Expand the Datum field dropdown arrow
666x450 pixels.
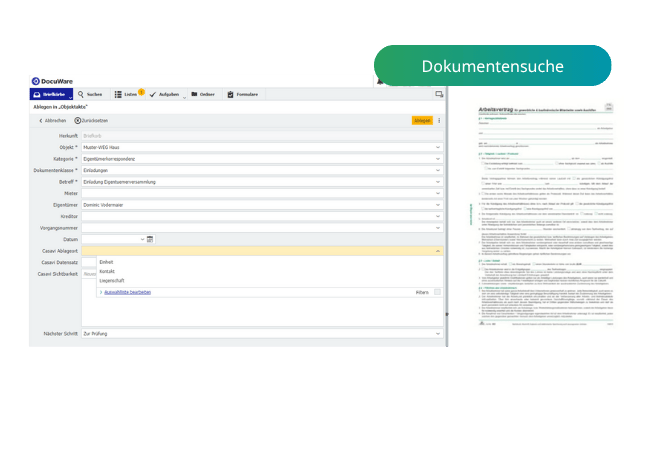(x=142, y=240)
